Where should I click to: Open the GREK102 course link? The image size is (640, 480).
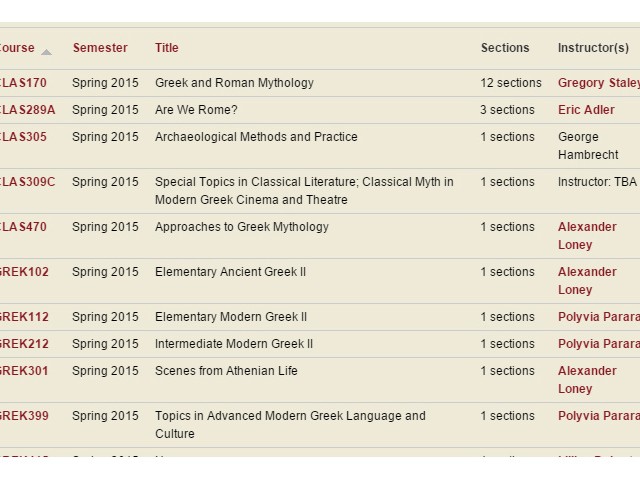24,272
